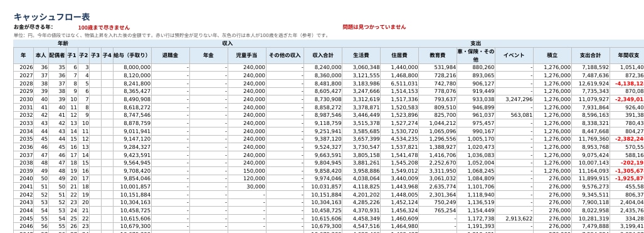Select the 年金 column header

point(209,55)
